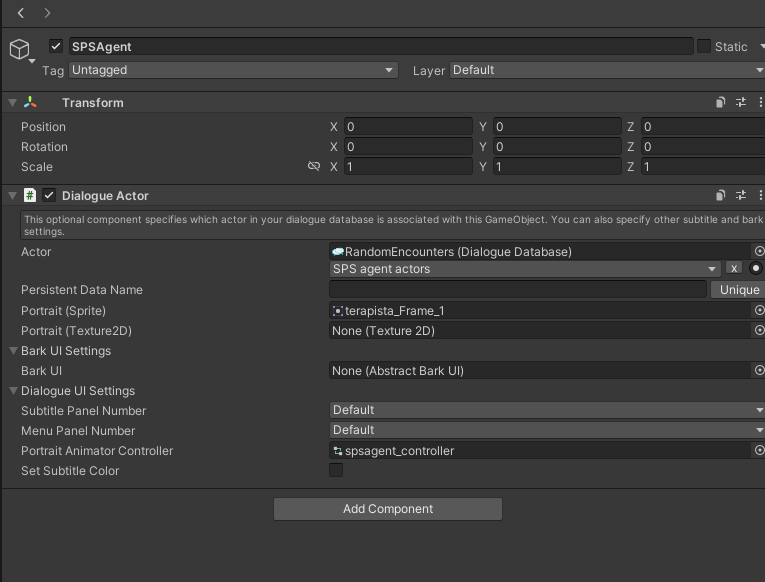
Task: Click the spsagent_controller field
Action: [x=540, y=451]
